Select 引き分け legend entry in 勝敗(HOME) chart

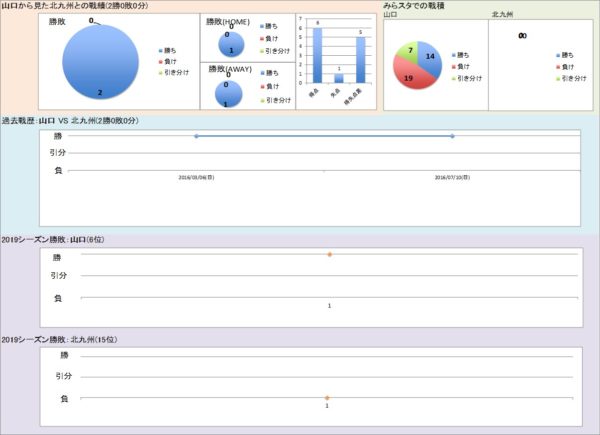(x=275, y=51)
